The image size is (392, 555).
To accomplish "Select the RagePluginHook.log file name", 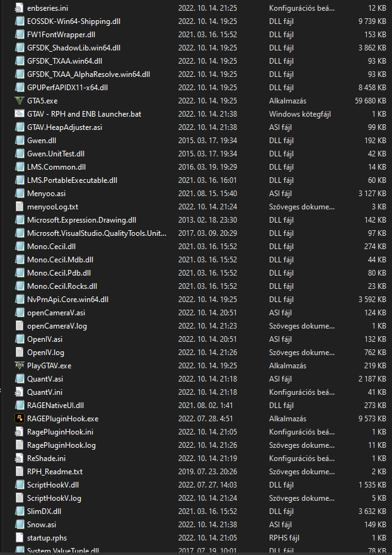I will [62, 445].
